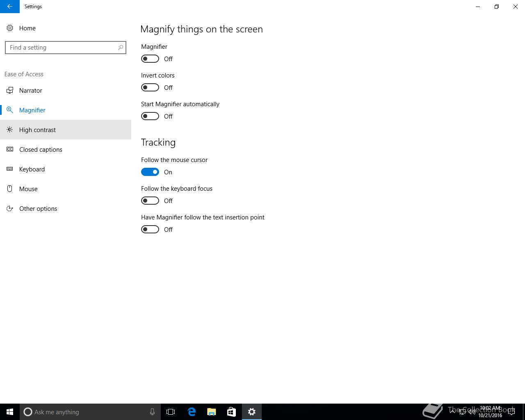Open the Store app from the taskbar
Viewport: 525px width, 420px height.
coord(231,412)
